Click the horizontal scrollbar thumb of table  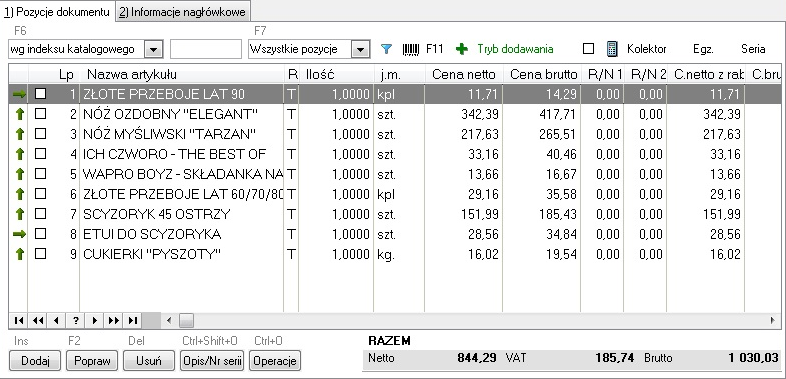click(x=186, y=320)
